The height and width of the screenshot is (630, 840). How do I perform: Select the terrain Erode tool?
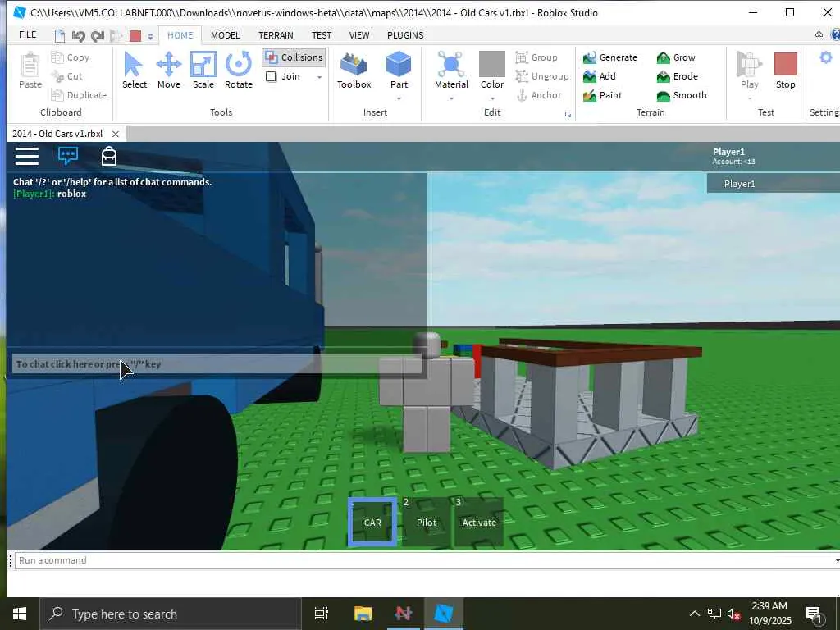click(x=678, y=76)
